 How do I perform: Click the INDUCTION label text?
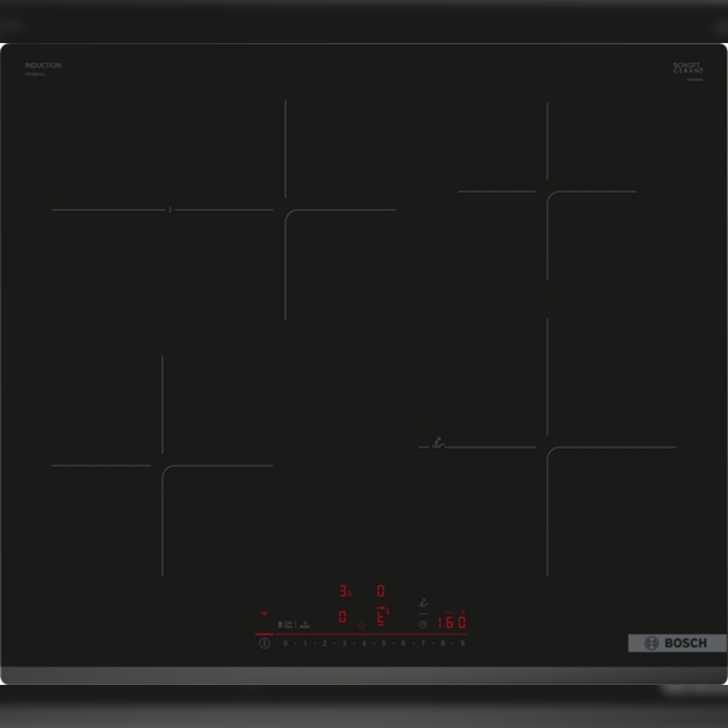click(x=43, y=65)
